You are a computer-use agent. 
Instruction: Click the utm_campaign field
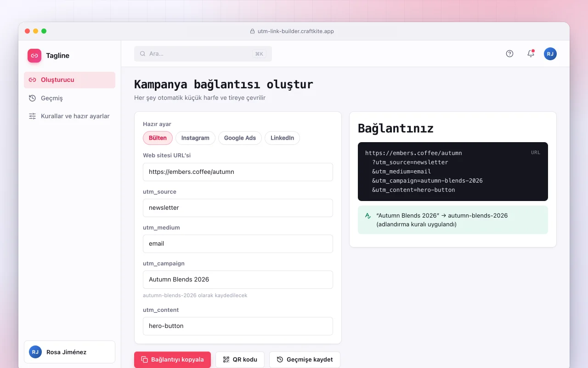click(x=238, y=280)
